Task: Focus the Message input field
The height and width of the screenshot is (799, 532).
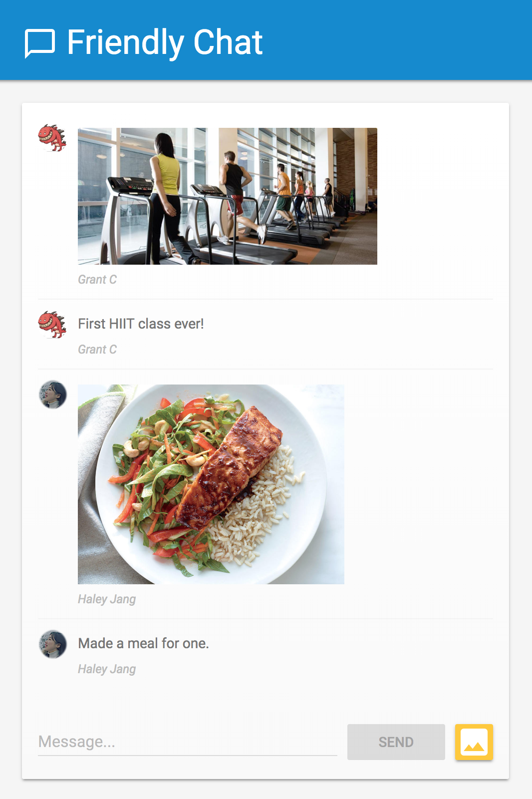Action: pyautogui.click(x=188, y=742)
